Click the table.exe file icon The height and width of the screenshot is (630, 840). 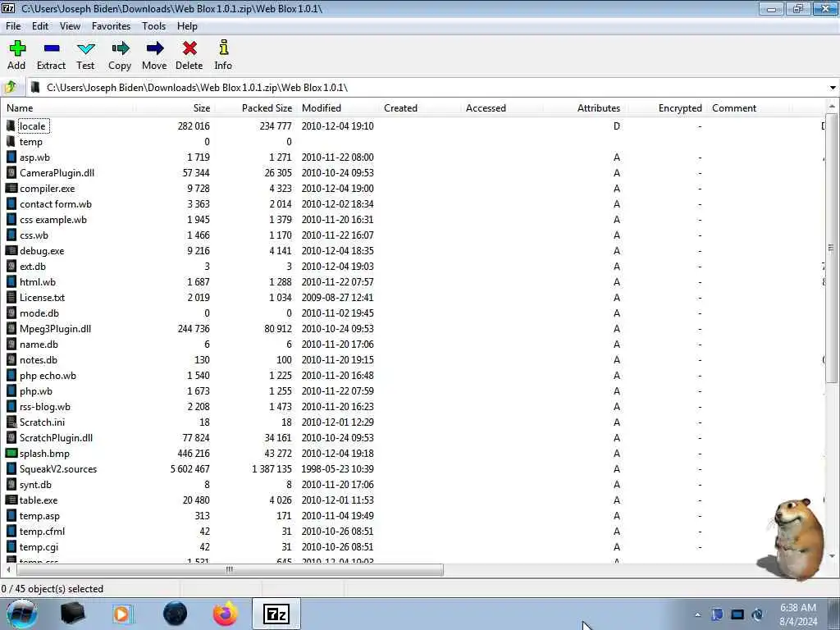pyautogui.click(x=11, y=500)
